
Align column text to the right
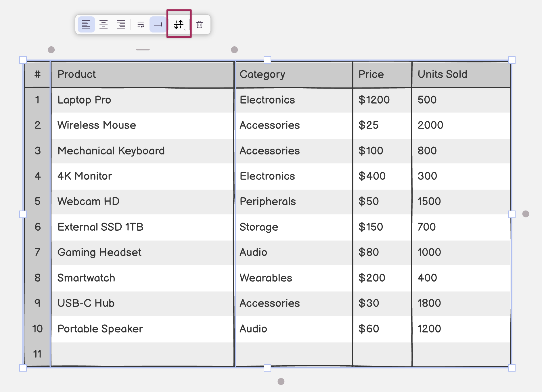pos(121,25)
